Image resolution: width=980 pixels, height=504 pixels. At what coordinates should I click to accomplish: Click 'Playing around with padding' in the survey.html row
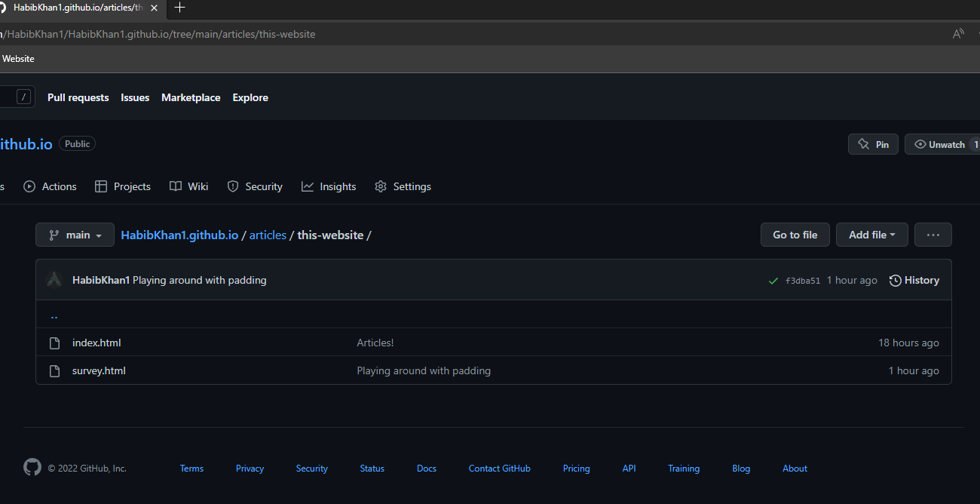[x=424, y=370]
